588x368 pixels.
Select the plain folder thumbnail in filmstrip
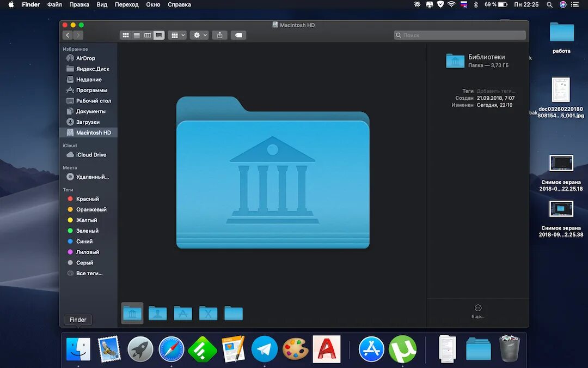(234, 313)
